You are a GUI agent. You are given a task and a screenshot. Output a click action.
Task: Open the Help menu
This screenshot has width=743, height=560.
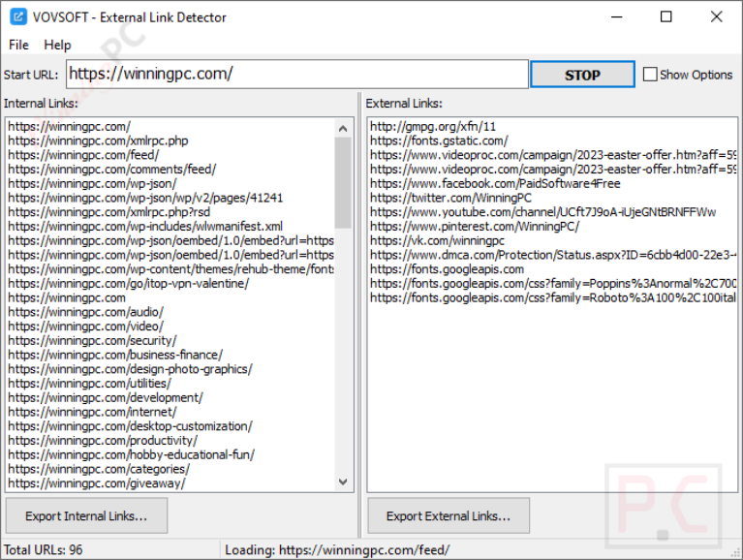(57, 45)
